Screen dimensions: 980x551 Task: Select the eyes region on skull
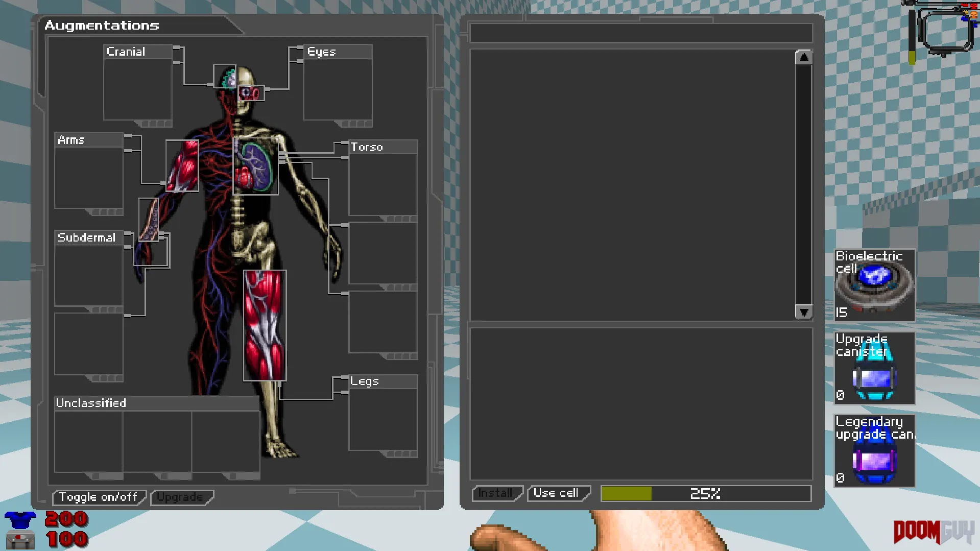click(x=251, y=93)
